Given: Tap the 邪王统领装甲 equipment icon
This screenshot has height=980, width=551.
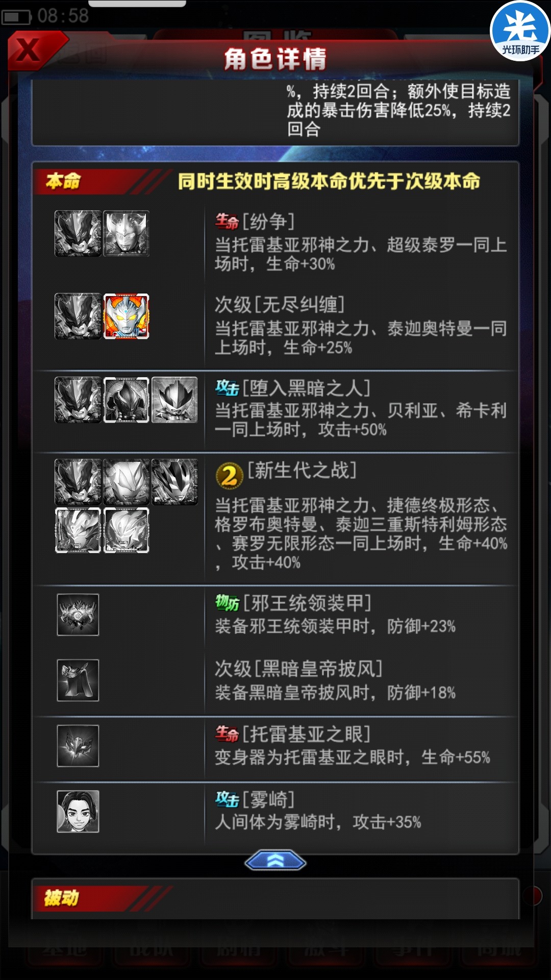Looking at the screenshot, I should click(x=78, y=615).
